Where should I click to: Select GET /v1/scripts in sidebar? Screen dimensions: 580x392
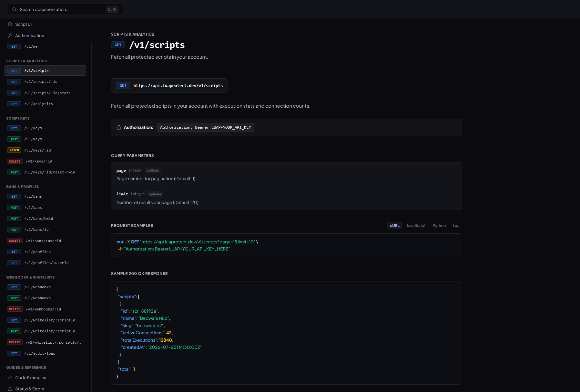45,71
